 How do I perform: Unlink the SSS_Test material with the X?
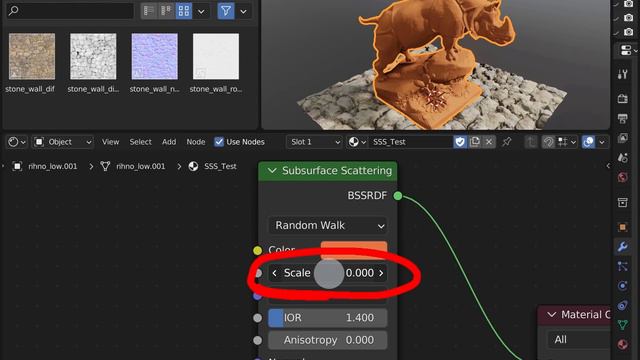click(x=489, y=142)
